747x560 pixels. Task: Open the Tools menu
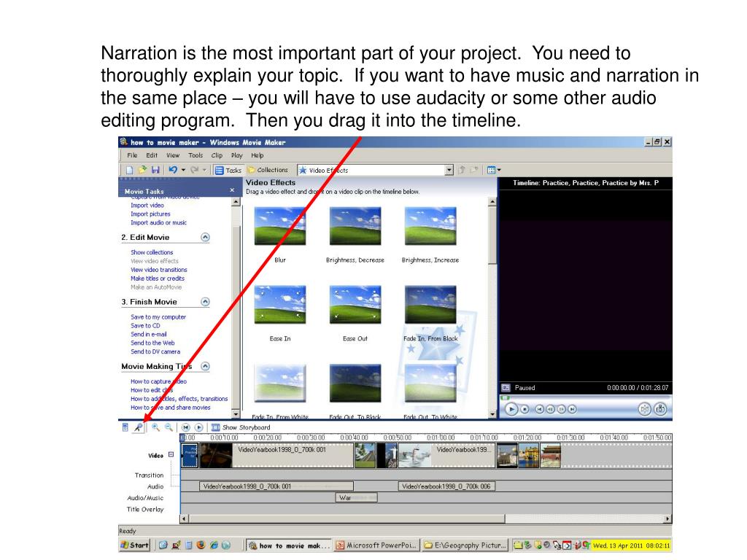(196, 155)
